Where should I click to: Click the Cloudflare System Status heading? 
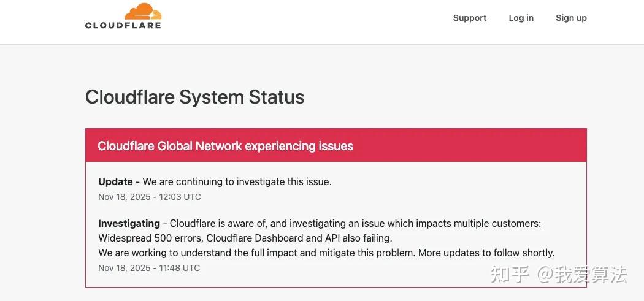tap(194, 97)
